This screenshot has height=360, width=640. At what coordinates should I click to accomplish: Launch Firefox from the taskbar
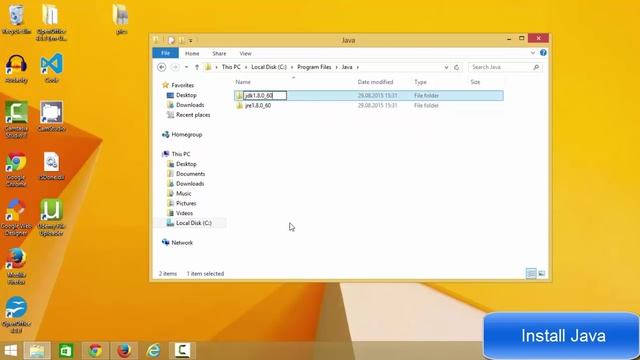(124, 351)
